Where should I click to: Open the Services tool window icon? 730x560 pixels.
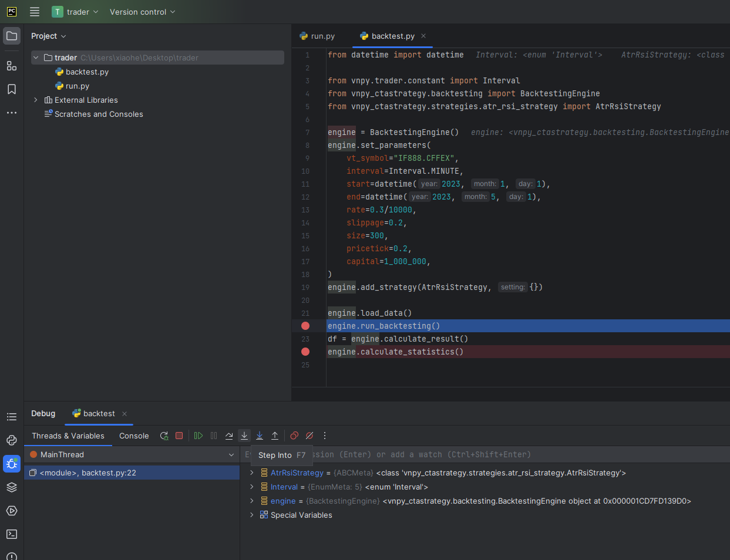[x=12, y=511]
